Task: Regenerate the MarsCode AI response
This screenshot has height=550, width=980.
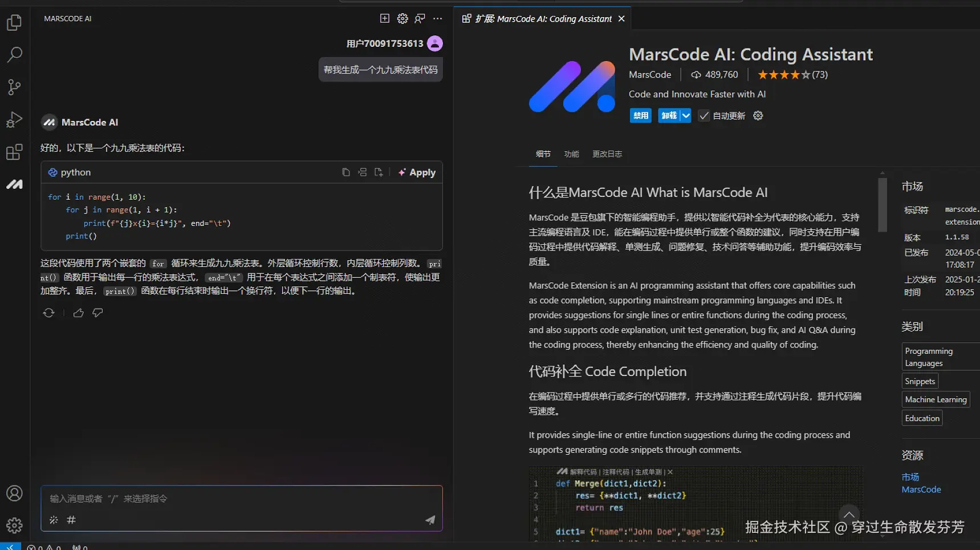Action: 48,313
